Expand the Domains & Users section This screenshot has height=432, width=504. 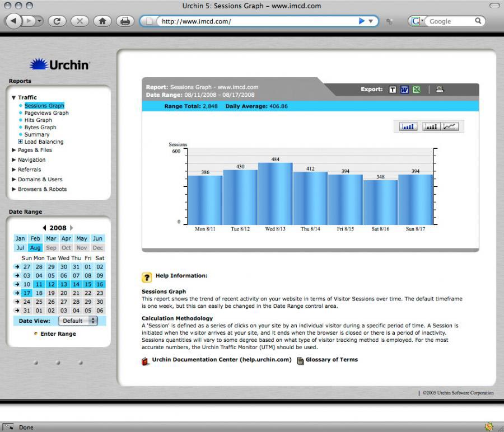14,179
